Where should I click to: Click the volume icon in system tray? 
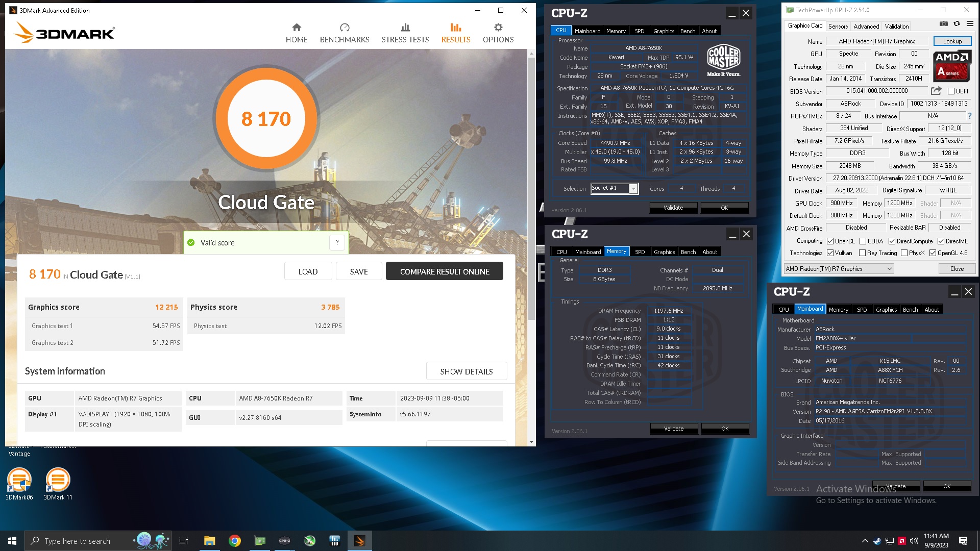coord(914,541)
